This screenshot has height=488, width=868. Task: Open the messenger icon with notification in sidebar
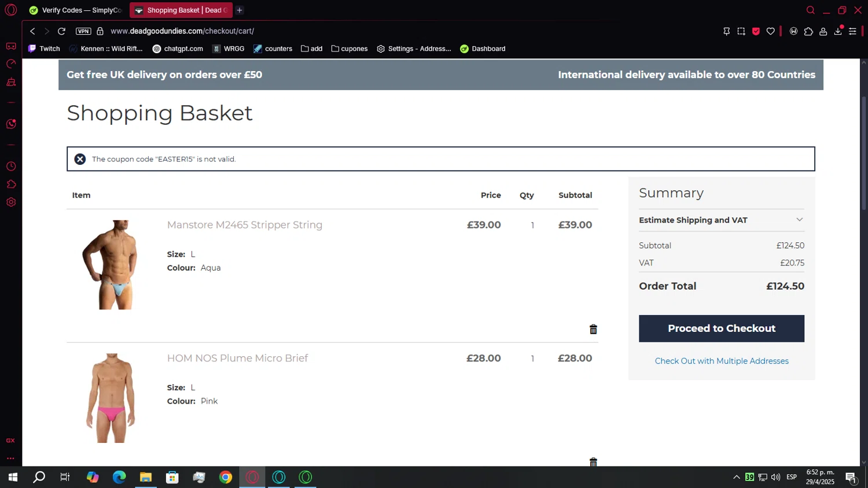pyautogui.click(x=11, y=124)
